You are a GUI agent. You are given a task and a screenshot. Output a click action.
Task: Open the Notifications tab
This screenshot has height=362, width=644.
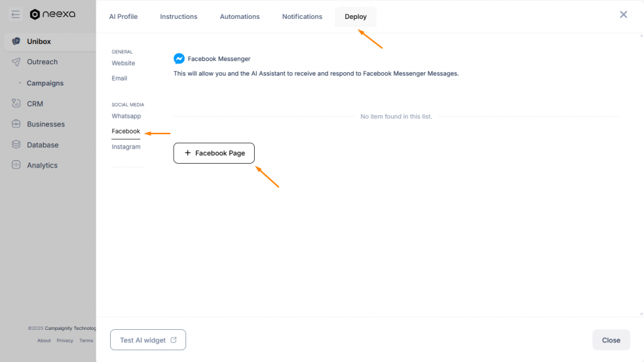(x=303, y=16)
